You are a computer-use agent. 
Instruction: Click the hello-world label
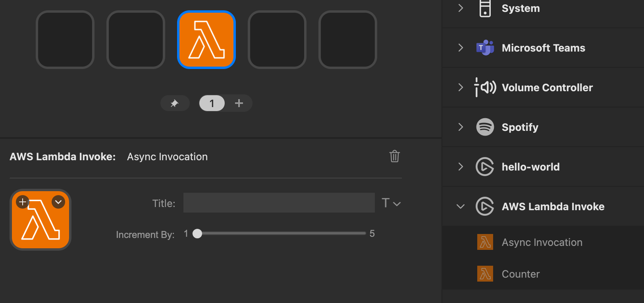coord(531,167)
